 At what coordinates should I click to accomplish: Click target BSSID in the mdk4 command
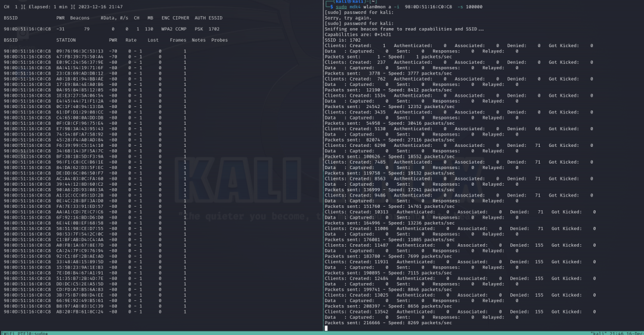click(x=428, y=7)
